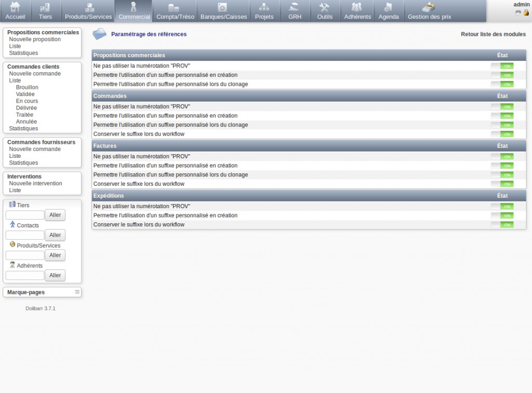The image size is (532, 393).
Task: Toggle Commandes suffixe lors du clonage switch
Action: (x=502, y=125)
